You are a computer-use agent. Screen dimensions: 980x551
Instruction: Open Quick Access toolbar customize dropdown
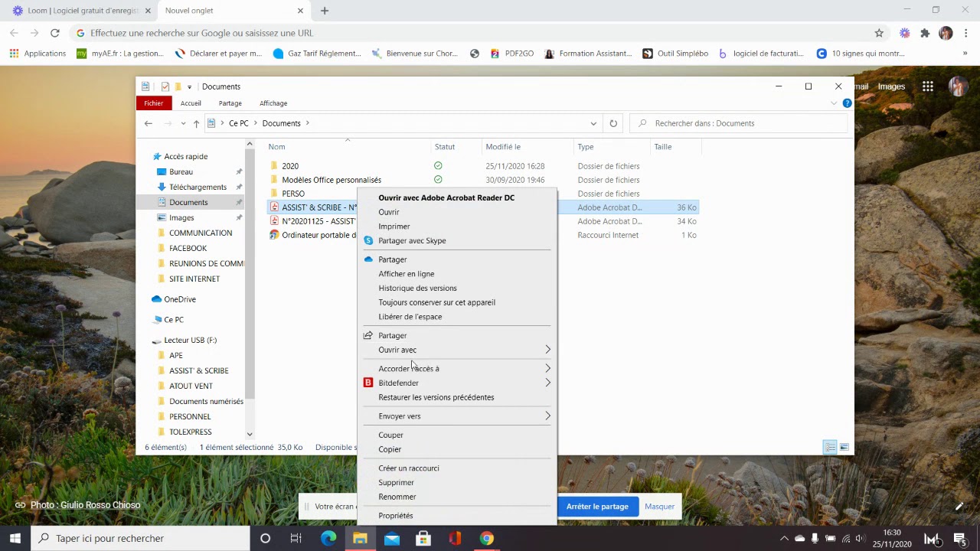189,86
